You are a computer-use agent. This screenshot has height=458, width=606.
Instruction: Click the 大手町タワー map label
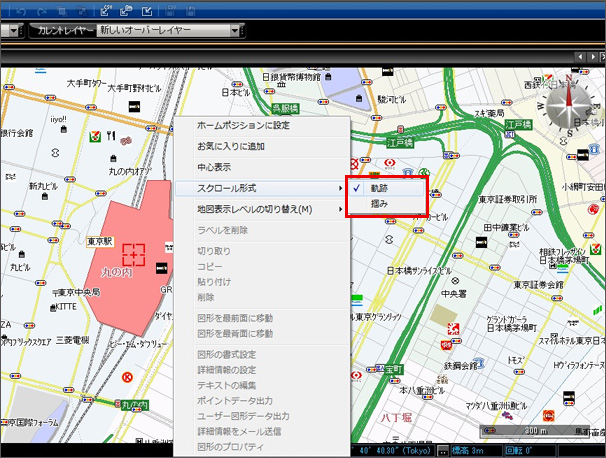(87, 83)
